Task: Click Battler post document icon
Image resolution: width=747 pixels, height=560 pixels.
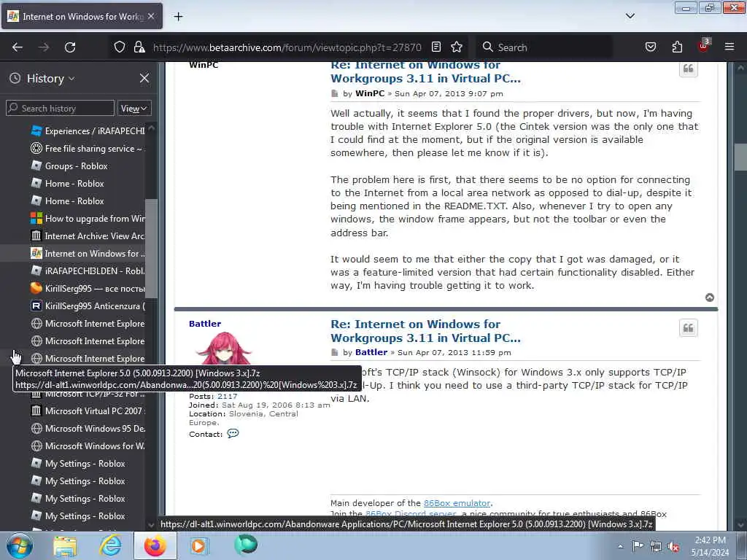Action: pyautogui.click(x=334, y=353)
